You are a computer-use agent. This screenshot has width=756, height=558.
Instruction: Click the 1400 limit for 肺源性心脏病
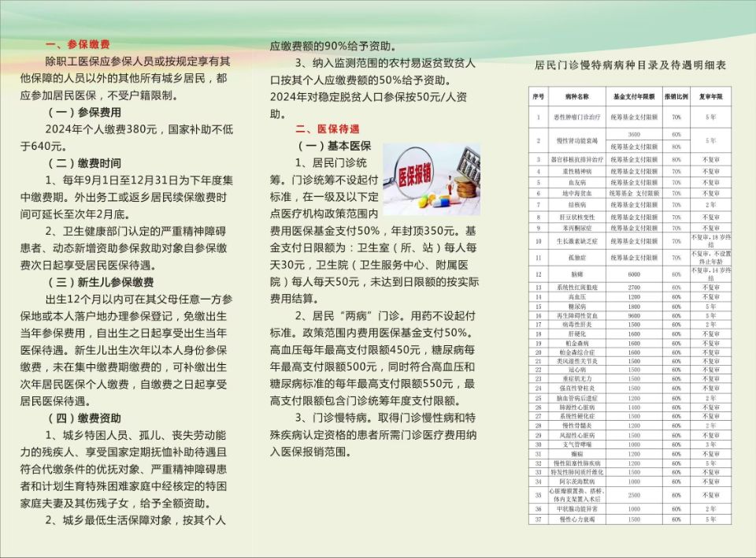634,407
